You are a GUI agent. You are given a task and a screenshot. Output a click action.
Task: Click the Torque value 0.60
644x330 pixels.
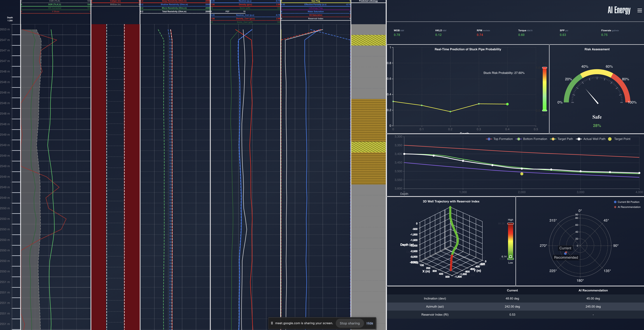click(521, 35)
